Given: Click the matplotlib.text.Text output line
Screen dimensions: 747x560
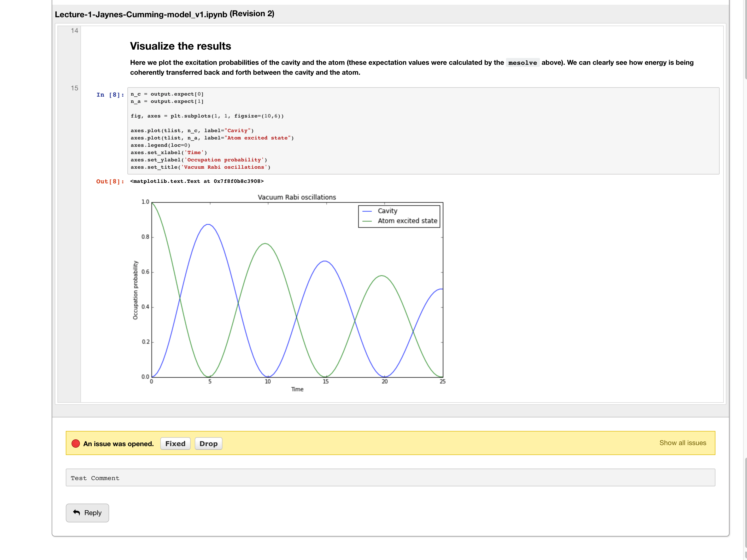Looking at the screenshot, I should click(x=197, y=181).
